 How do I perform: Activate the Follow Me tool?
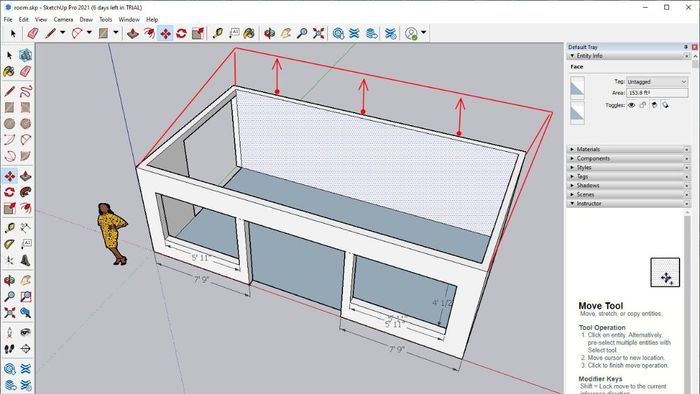point(25,192)
